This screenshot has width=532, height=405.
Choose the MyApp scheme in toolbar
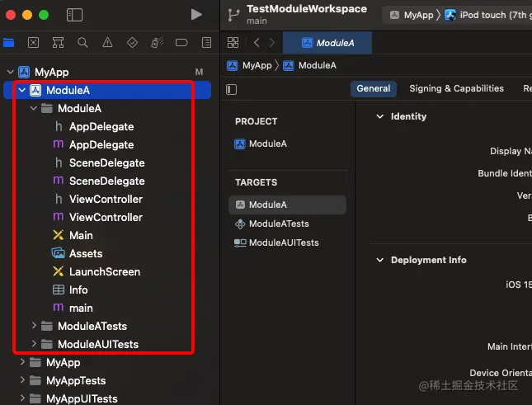click(x=412, y=15)
